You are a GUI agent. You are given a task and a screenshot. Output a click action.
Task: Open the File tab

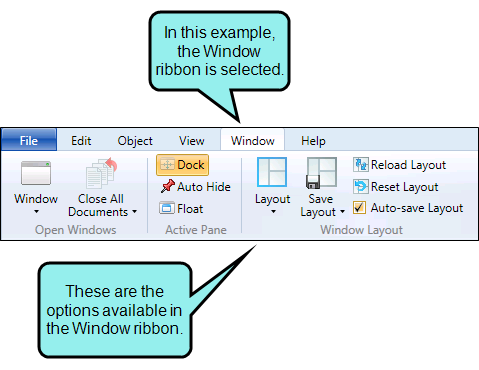coord(29,140)
